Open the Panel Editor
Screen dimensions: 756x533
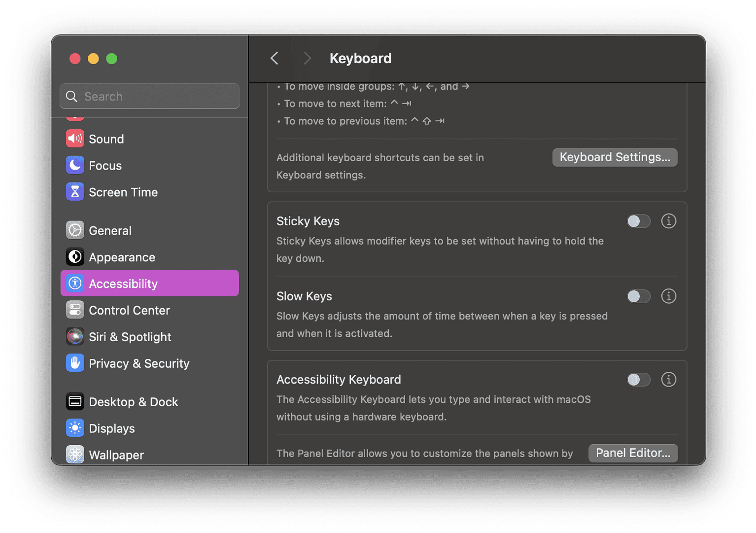(x=633, y=453)
